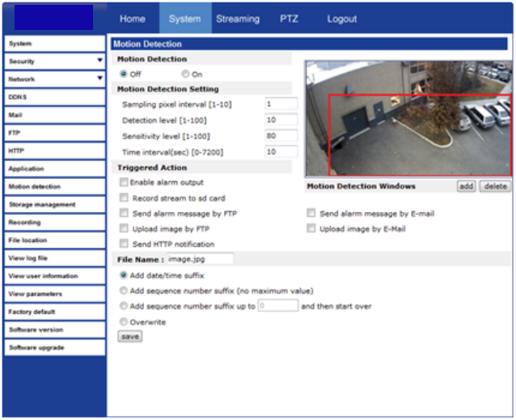
Task: Tick Upload image by FTP checkbox
Action: click(124, 229)
